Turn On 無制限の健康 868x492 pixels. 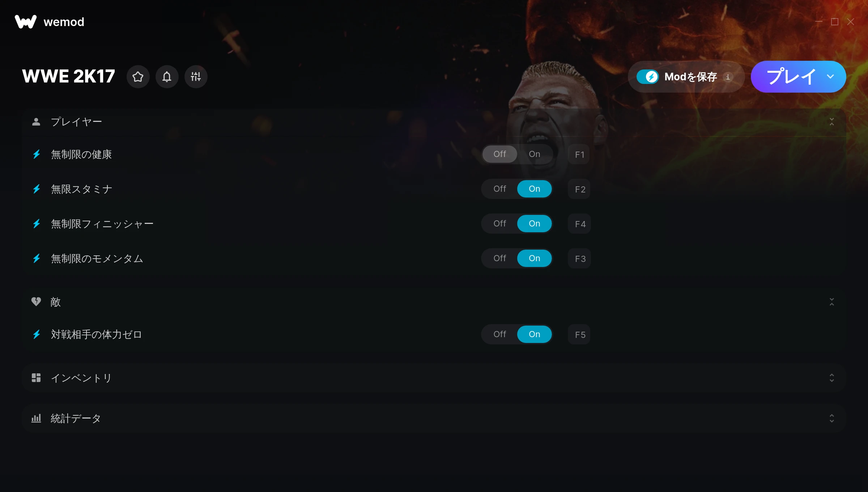[x=534, y=154]
